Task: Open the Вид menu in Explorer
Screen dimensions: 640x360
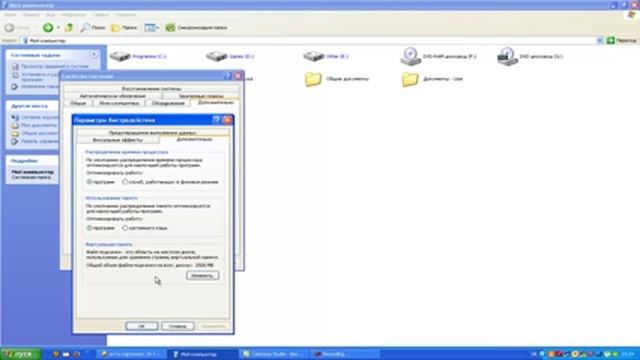Action: click(x=50, y=15)
